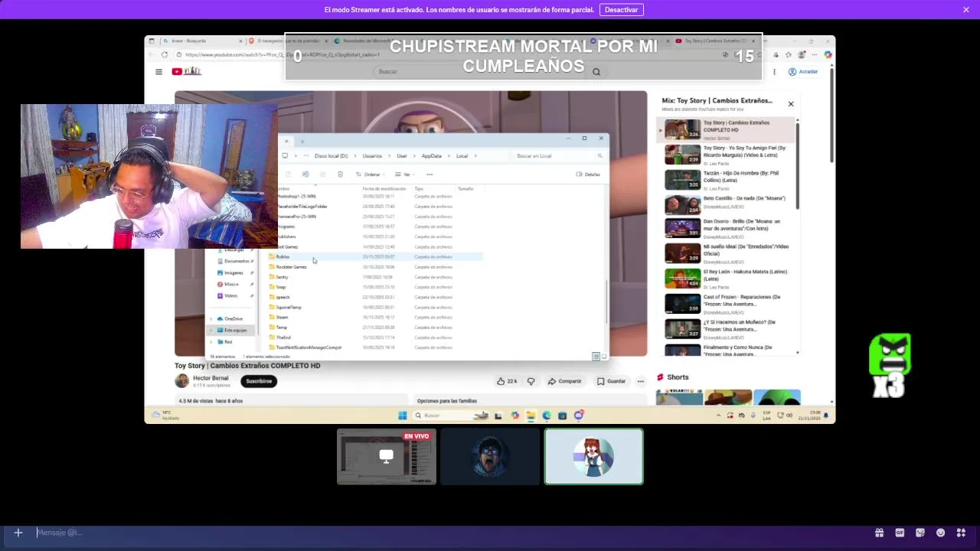Click Acceder sign-in button on YouTube

[804, 72]
